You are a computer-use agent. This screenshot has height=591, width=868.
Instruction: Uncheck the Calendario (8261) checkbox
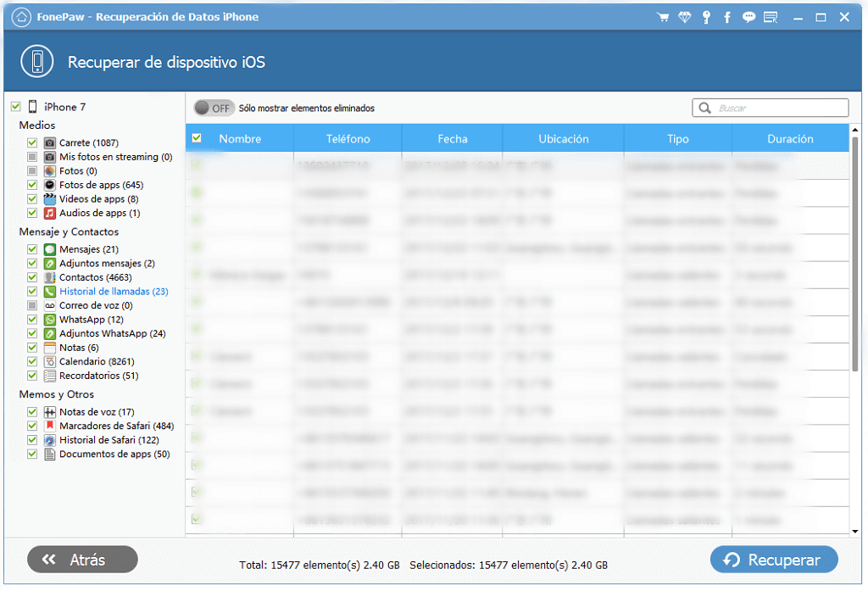32,362
